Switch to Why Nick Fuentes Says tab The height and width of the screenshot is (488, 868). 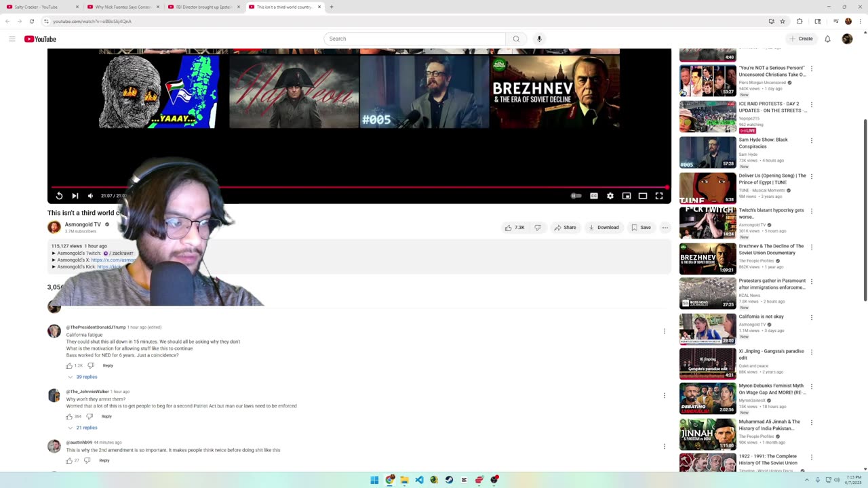[122, 7]
